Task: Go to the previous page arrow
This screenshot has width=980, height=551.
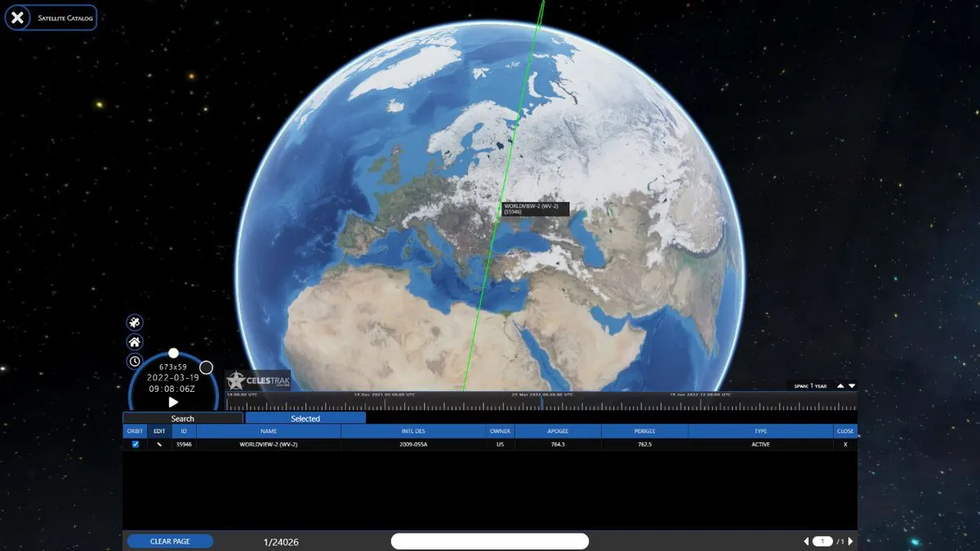Action: pyautogui.click(x=806, y=541)
